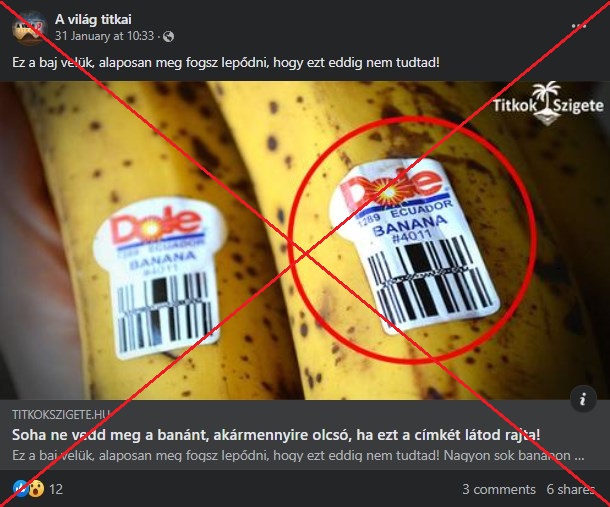
Task: Click the globe public audience icon
Action: click(168, 37)
